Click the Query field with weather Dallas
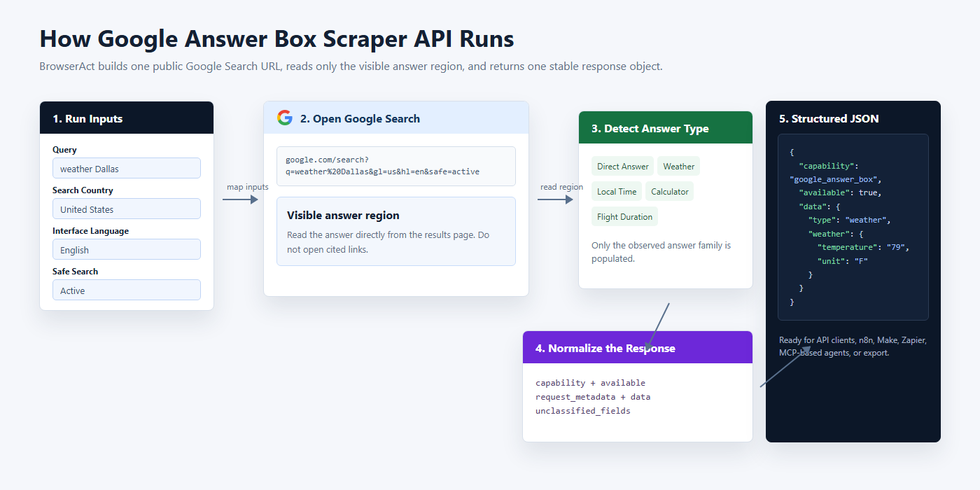Image resolution: width=980 pixels, height=490 pixels. pyautogui.click(x=127, y=168)
